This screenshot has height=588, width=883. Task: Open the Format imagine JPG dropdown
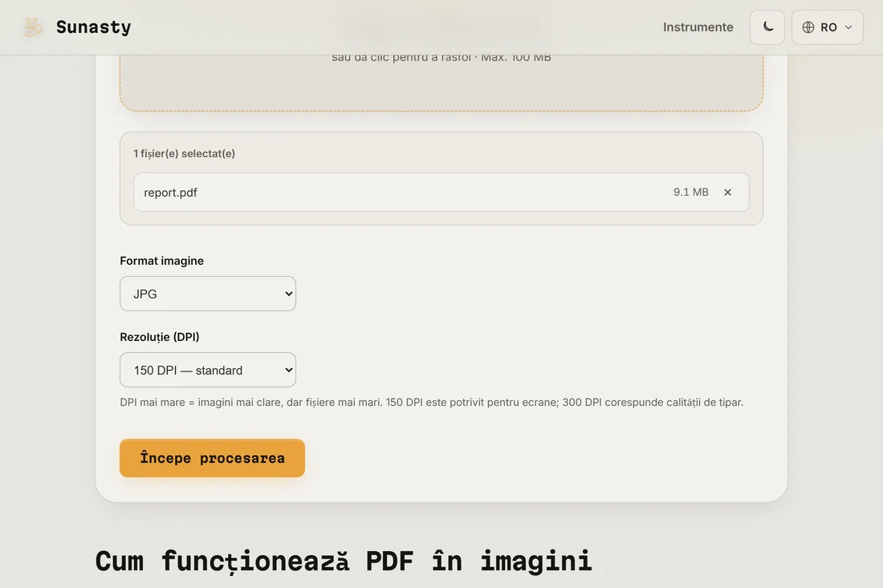[208, 294]
